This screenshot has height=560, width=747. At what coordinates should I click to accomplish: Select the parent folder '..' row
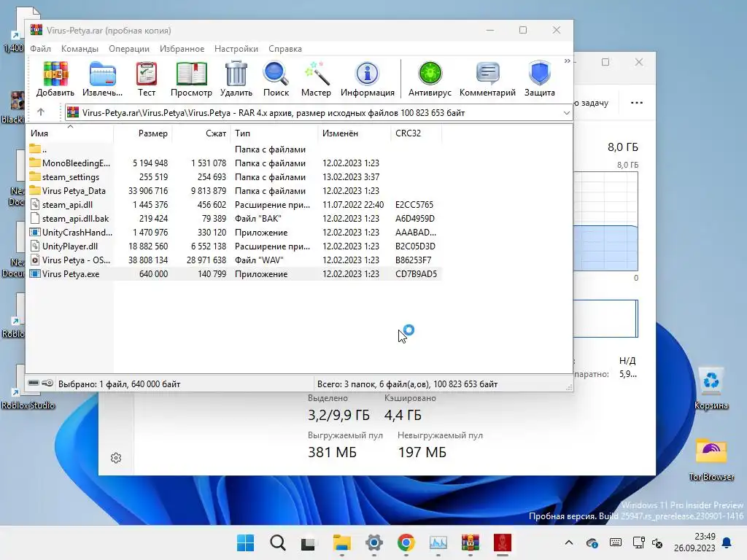point(233,149)
